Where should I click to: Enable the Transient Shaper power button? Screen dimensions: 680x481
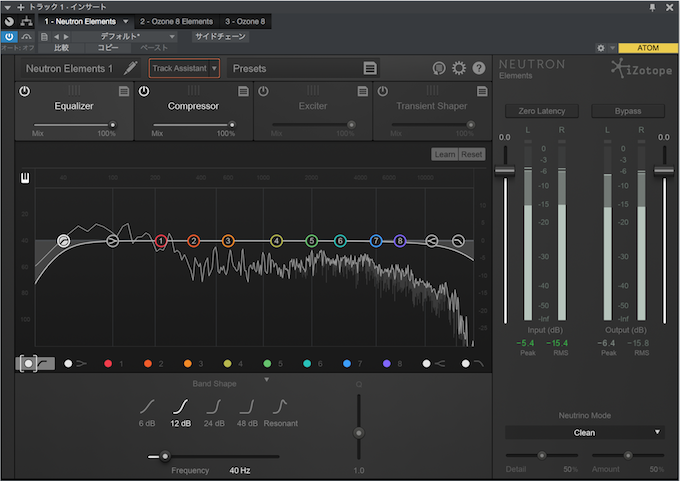click(x=382, y=91)
